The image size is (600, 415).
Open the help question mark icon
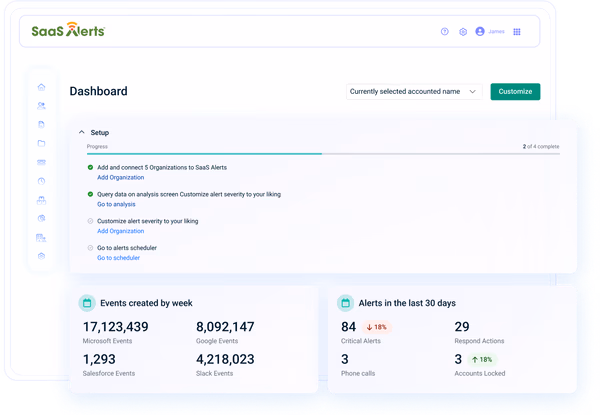[x=445, y=31]
